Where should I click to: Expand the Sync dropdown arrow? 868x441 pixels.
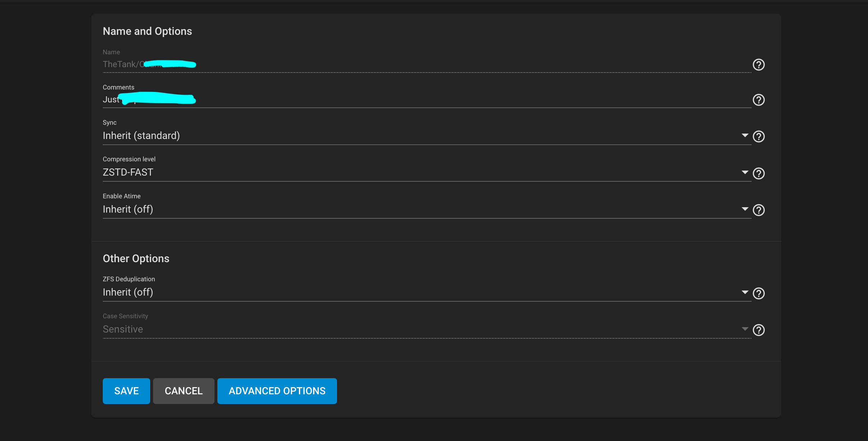[745, 135]
